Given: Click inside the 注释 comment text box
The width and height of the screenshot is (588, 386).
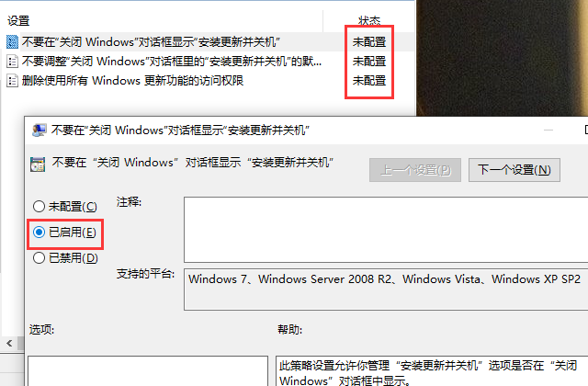Looking at the screenshot, I should [x=386, y=230].
